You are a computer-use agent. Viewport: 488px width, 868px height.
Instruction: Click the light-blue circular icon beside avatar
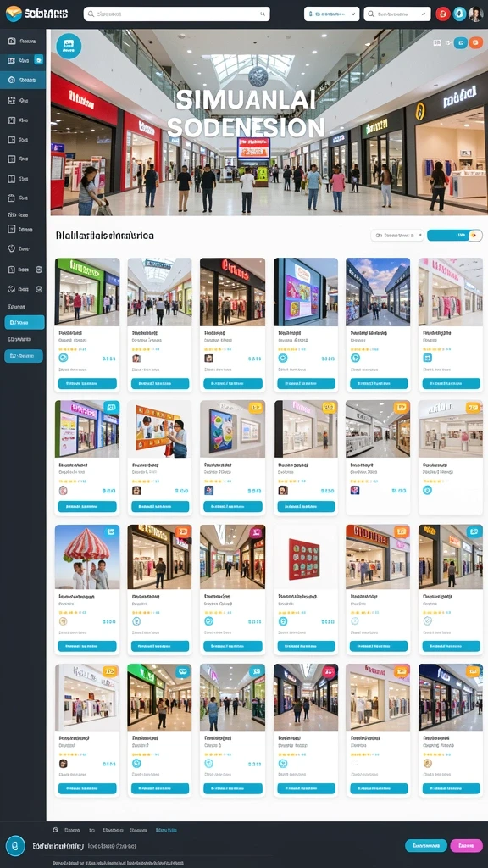click(459, 14)
